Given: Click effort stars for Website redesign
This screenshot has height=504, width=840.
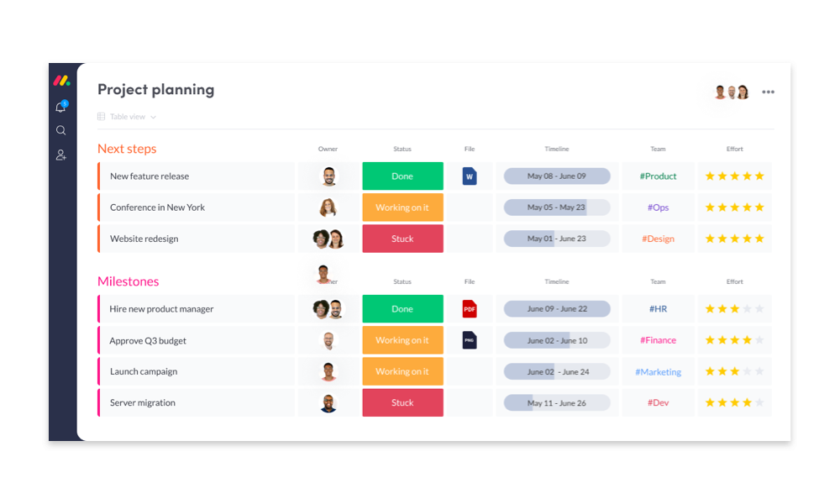Looking at the screenshot, I should point(734,239).
